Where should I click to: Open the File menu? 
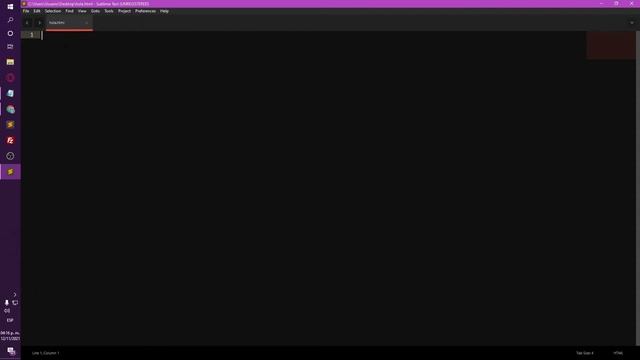(26, 11)
